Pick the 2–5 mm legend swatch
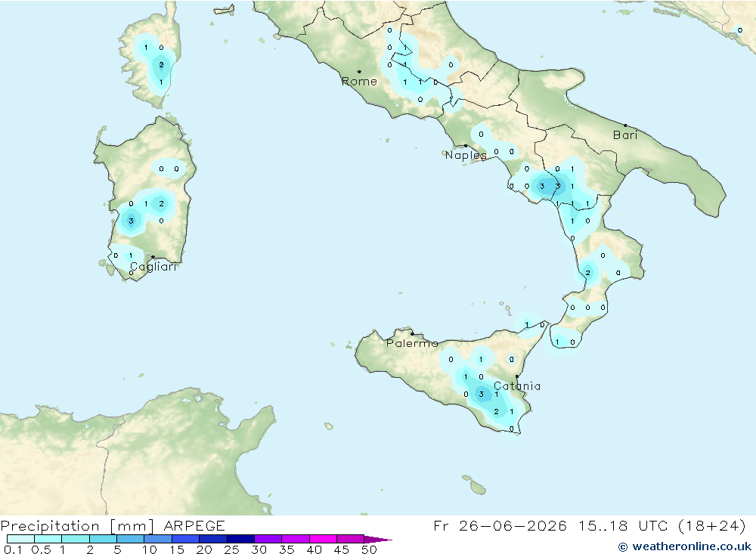 (x=103, y=539)
